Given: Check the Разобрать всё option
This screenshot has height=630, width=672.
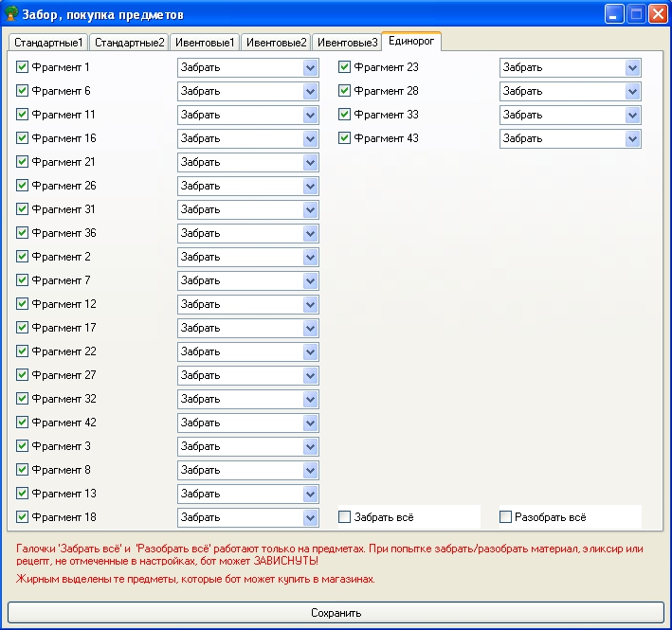Looking at the screenshot, I should tap(506, 517).
